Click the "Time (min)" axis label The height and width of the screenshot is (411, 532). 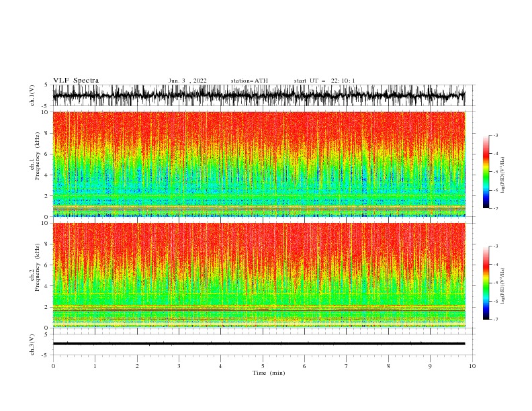[269, 373]
